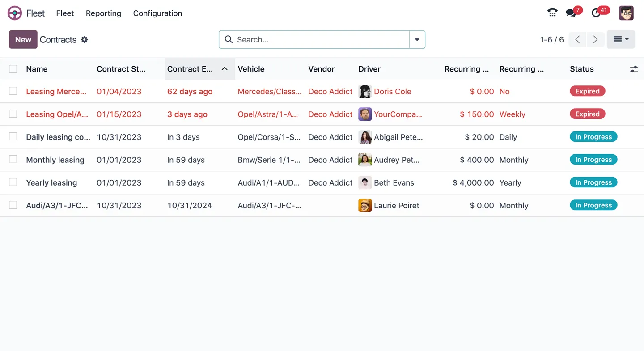Open the Configuration menu
Screen dimensions: 644x351
click(x=157, y=13)
